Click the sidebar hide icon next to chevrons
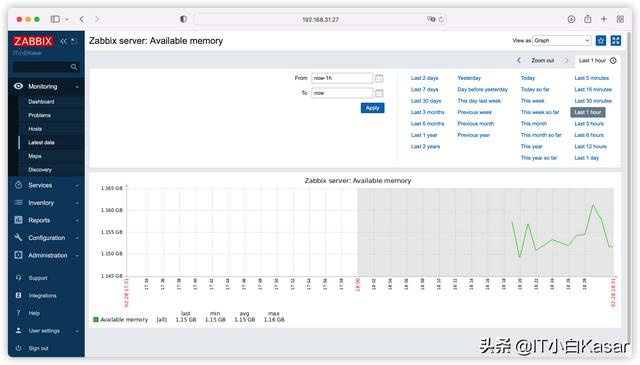640x365 pixels. (74, 41)
